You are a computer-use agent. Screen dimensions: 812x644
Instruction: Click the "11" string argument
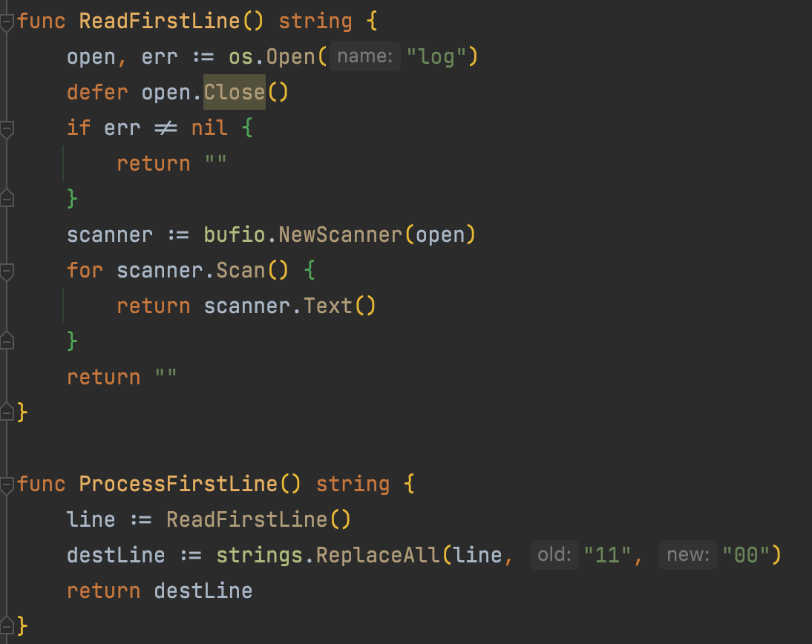[x=608, y=555]
